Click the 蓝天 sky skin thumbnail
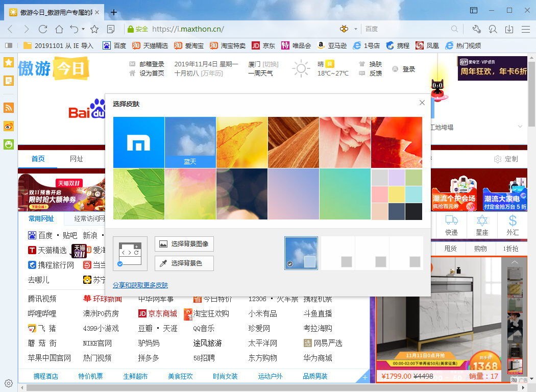 pyautogui.click(x=189, y=143)
